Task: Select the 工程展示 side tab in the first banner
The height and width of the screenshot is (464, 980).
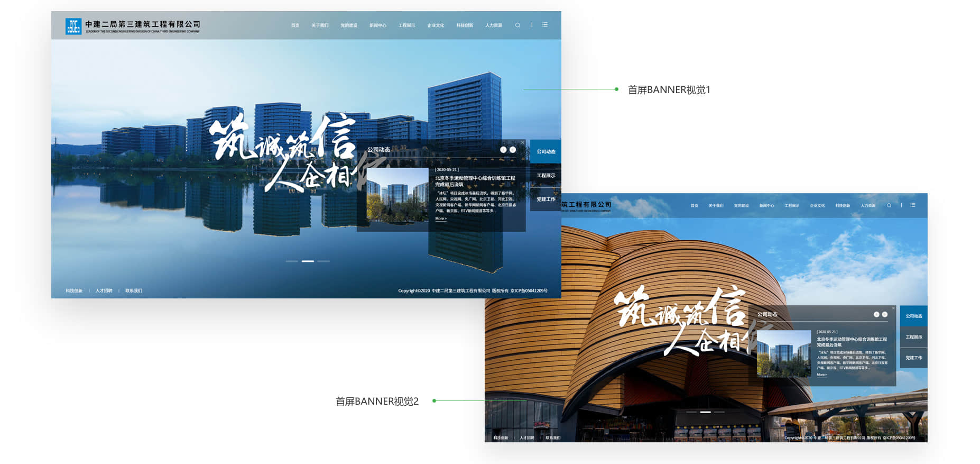Action: pyautogui.click(x=546, y=176)
